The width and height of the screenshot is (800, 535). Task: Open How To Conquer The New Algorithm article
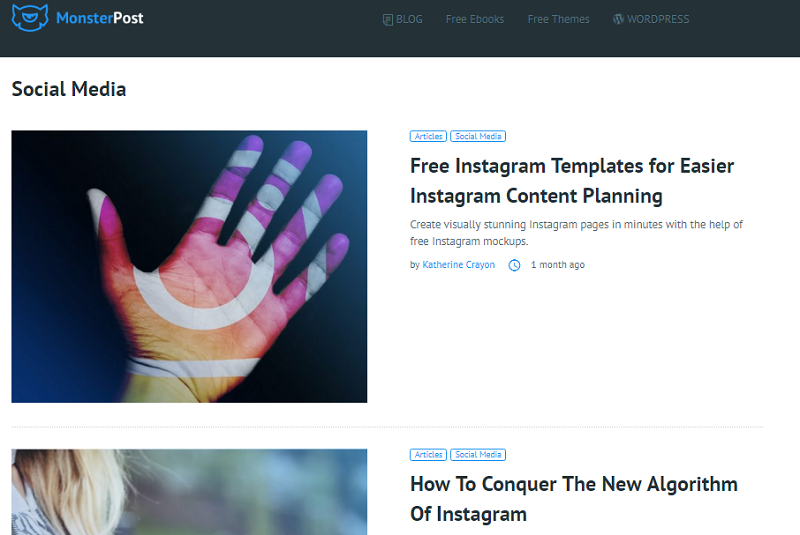tap(574, 499)
